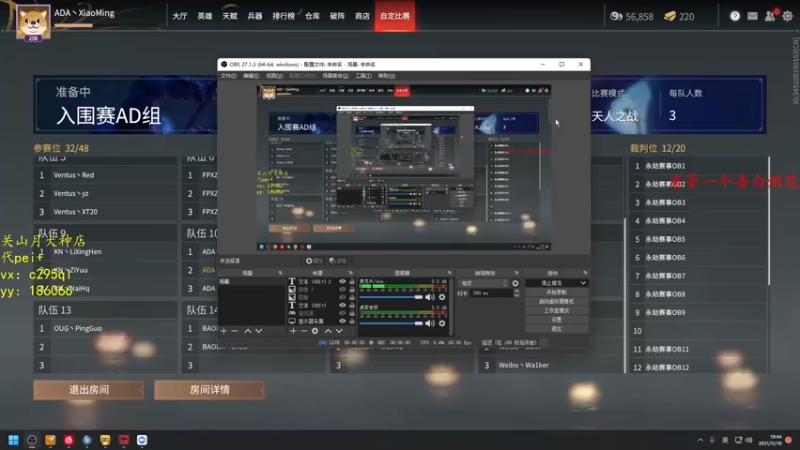Click player avatar ADA丶XiaoMing
This screenshot has height=450, width=800.
point(33,22)
